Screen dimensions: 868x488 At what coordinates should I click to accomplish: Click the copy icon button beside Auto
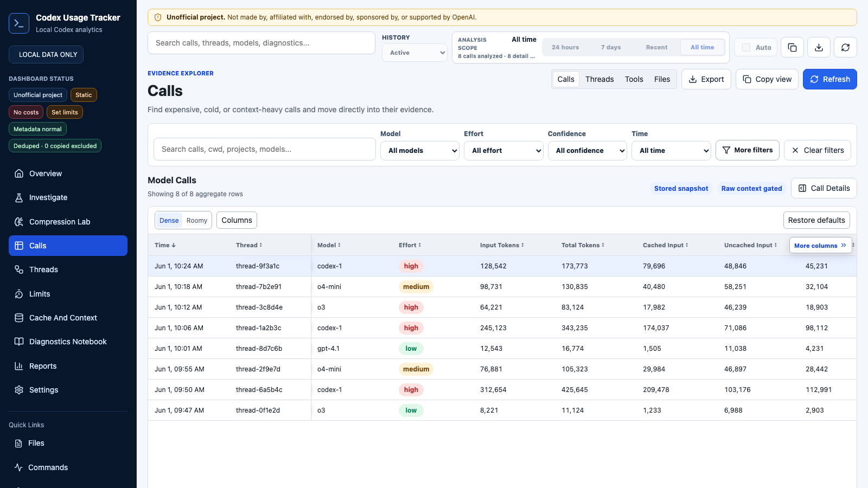click(792, 47)
